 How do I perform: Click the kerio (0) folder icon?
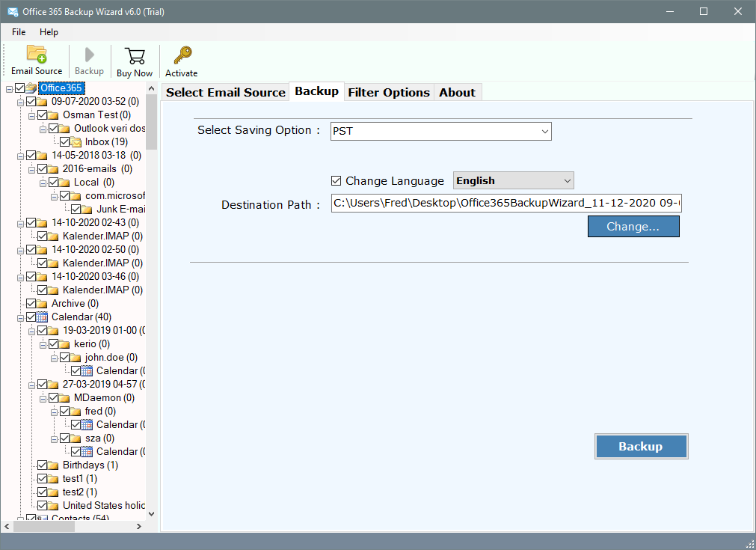coord(64,344)
